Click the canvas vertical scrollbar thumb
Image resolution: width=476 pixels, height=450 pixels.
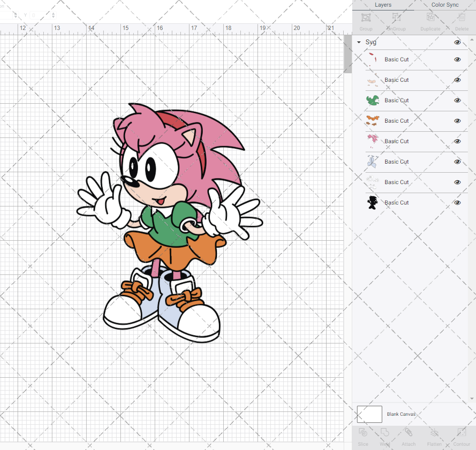coord(347,54)
